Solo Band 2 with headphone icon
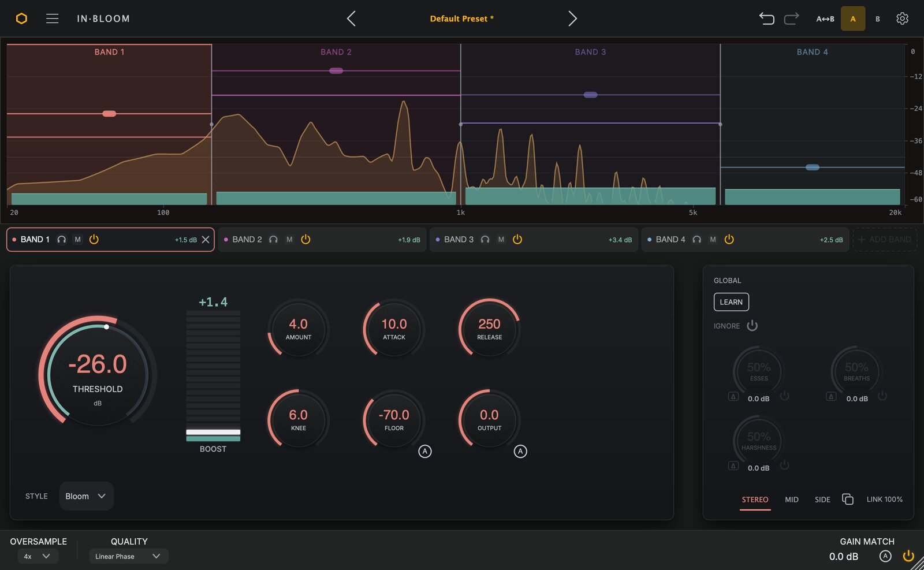The width and height of the screenshot is (924, 570). [273, 240]
